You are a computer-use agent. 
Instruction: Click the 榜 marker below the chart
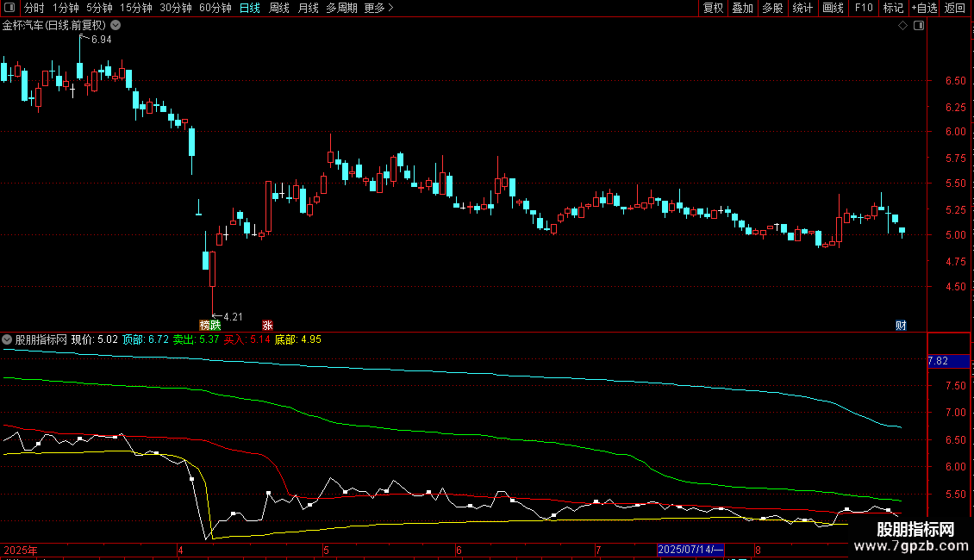coord(204,326)
